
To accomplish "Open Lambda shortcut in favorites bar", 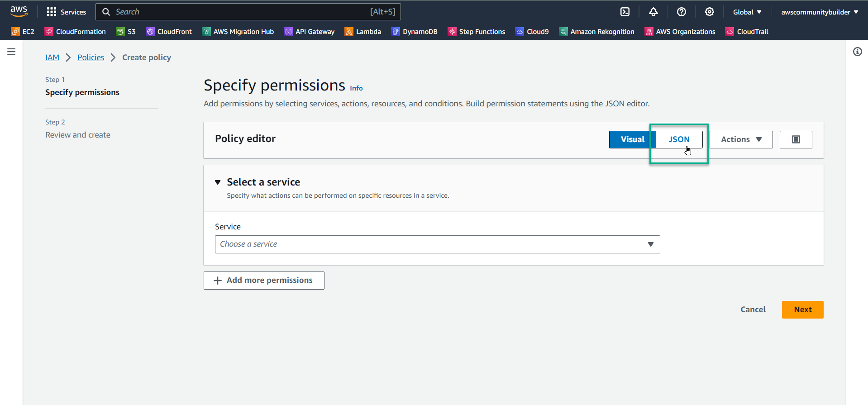I will (x=363, y=32).
